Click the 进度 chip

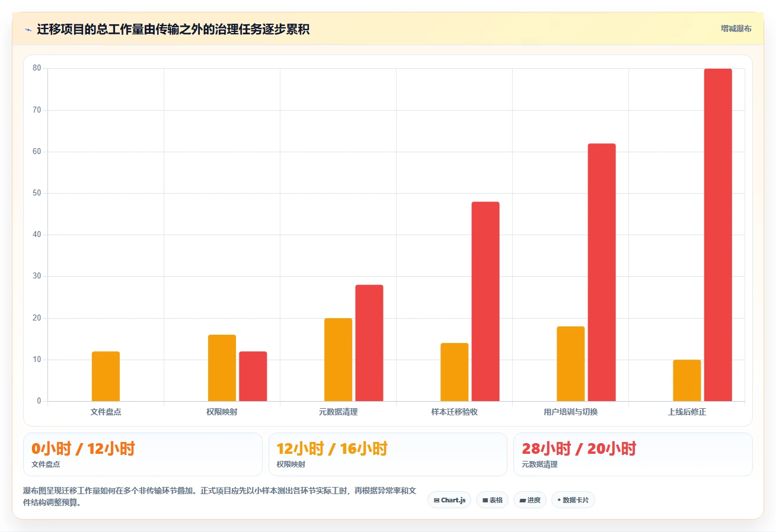pyautogui.click(x=530, y=500)
